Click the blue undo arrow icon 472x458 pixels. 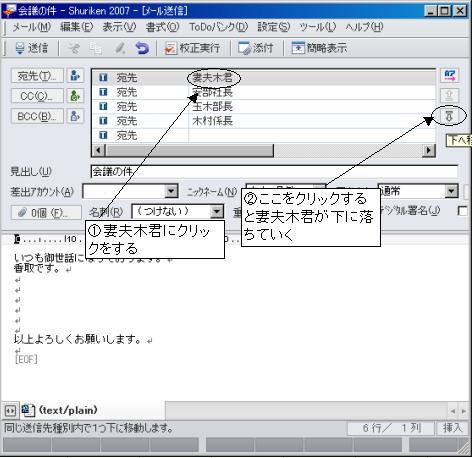[142, 48]
